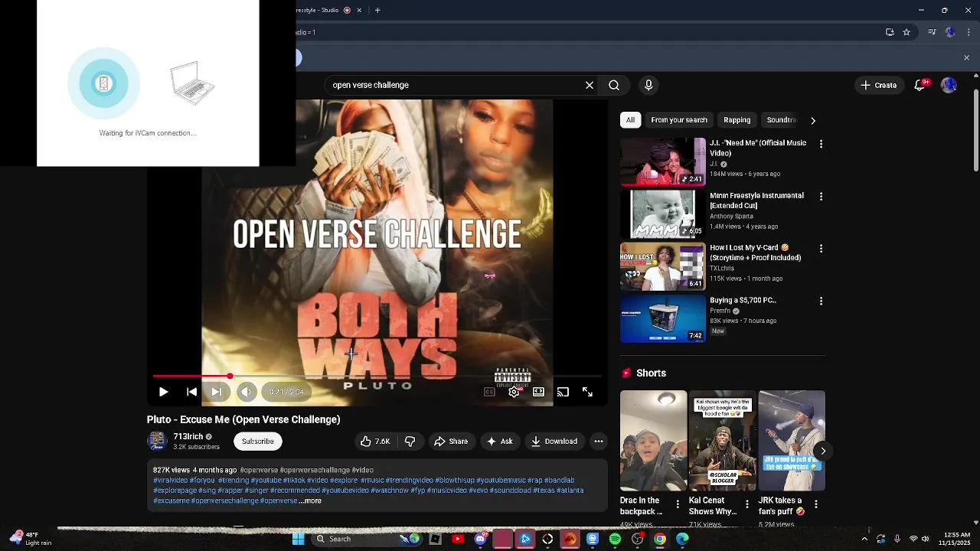Open the player settings gear
980x551 pixels.
tap(514, 392)
